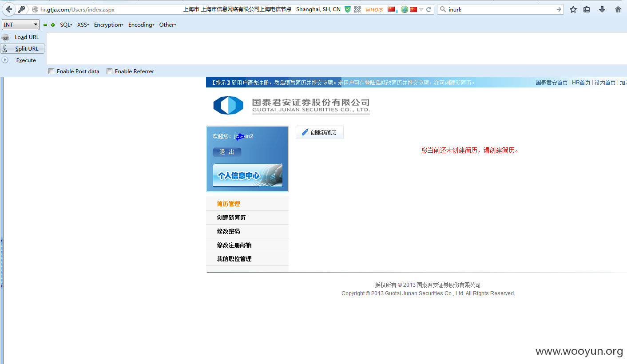The width and height of the screenshot is (627, 364).
Task: Click inside the HackBar URL text area
Action: coord(337,48)
